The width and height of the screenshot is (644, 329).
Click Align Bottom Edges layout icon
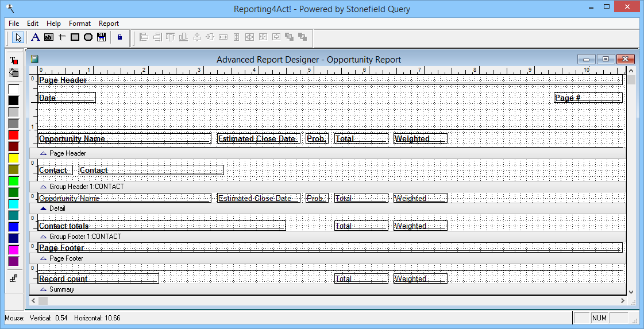tap(183, 37)
